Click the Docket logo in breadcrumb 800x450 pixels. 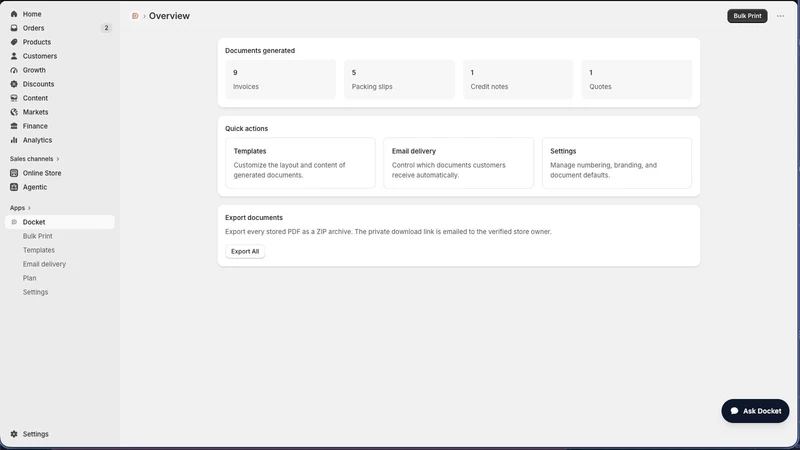click(x=135, y=16)
